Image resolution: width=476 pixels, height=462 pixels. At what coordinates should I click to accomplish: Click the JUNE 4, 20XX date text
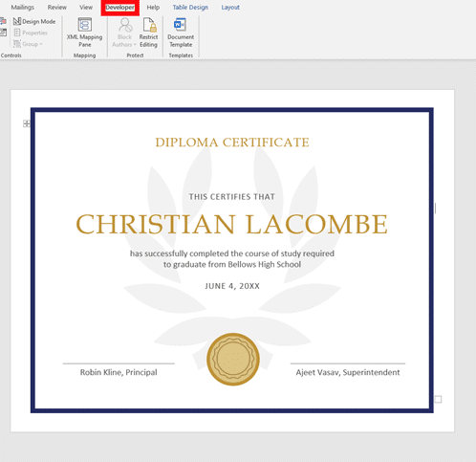(x=232, y=286)
